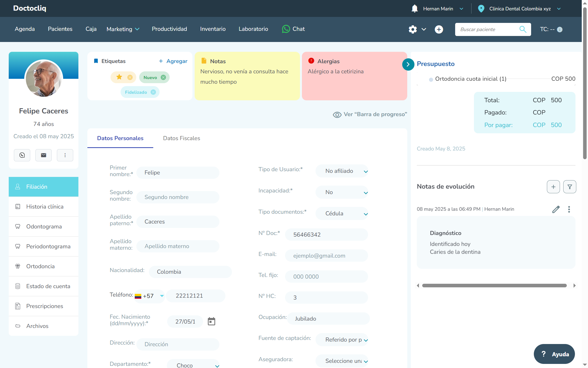Edit evolution note with pencil icon
Image resolution: width=588 pixels, height=368 pixels.
(556, 209)
